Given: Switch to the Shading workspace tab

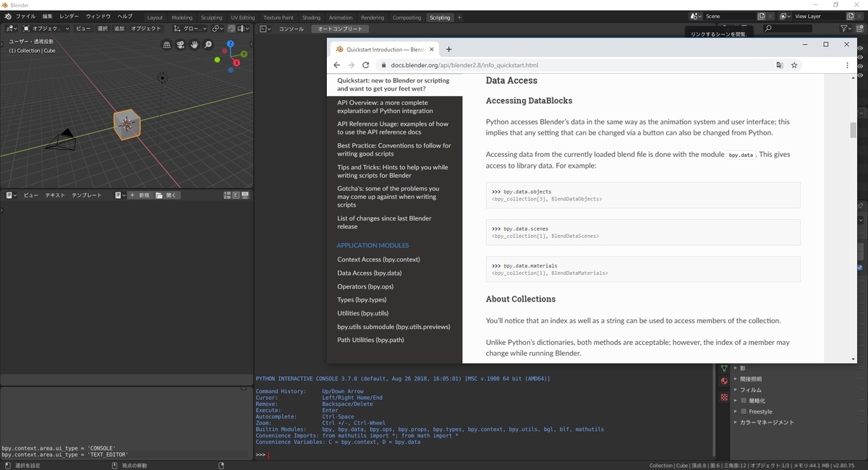Looking at the screenshot, I should click(x=311, y=17).
